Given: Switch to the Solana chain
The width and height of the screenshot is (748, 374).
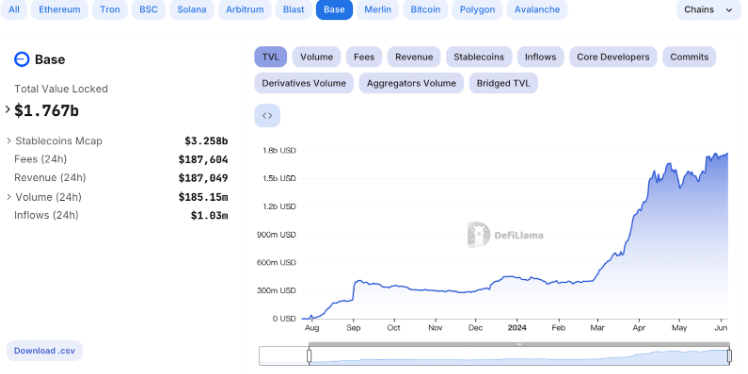Looking at the screenshot, I should (x=192, y=10).
